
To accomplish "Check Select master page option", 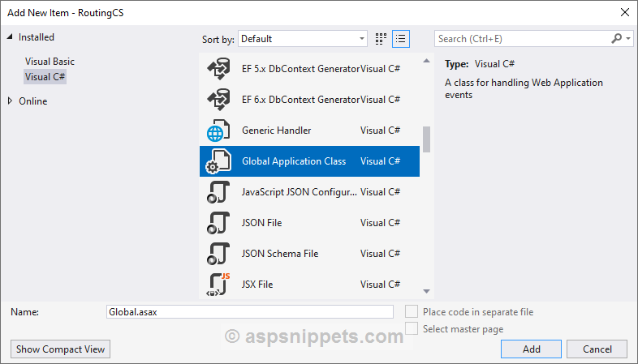I will coord(412,328).
